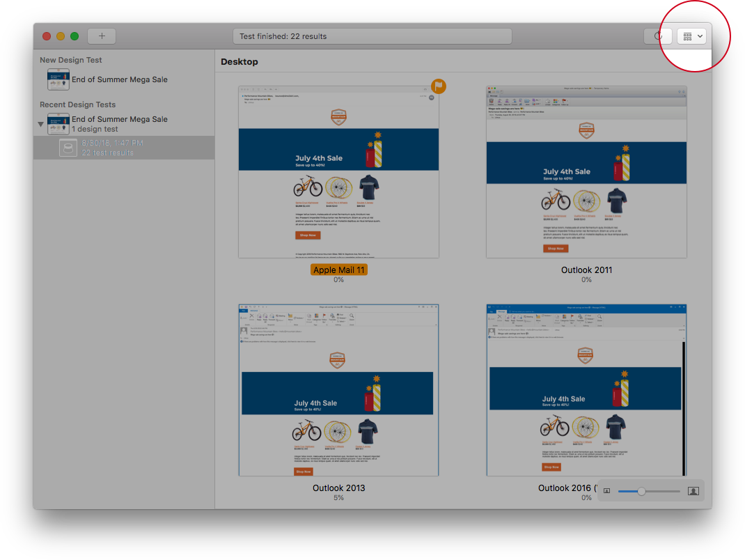Click the 0% value under Apple Mail 11
This screenshot has width=745, height=560.
[338, 279]
